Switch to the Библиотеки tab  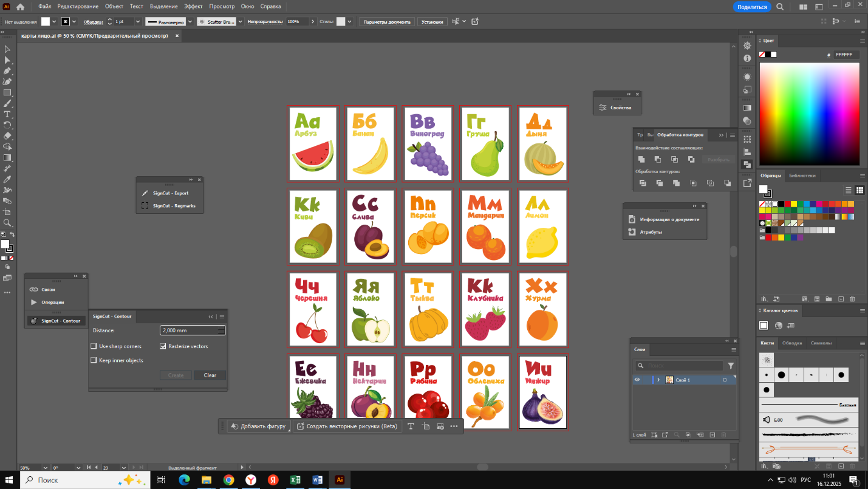[802, 176]
